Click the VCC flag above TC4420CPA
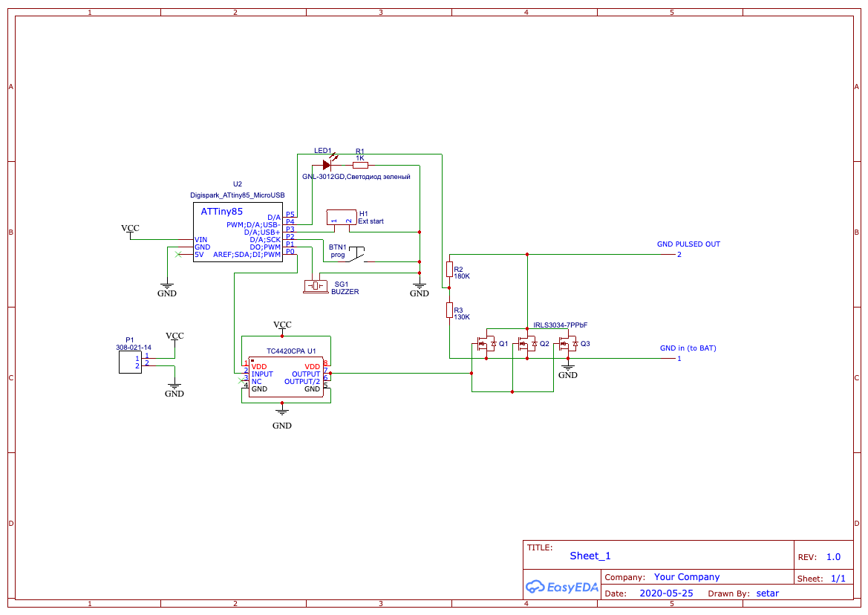 [x=282, y=327]
